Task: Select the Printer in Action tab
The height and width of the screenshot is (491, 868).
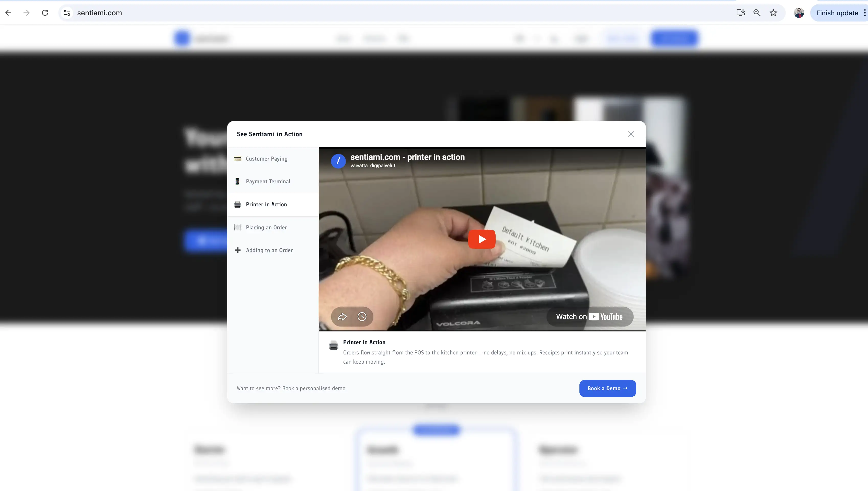Action: (x=273, y=204)
